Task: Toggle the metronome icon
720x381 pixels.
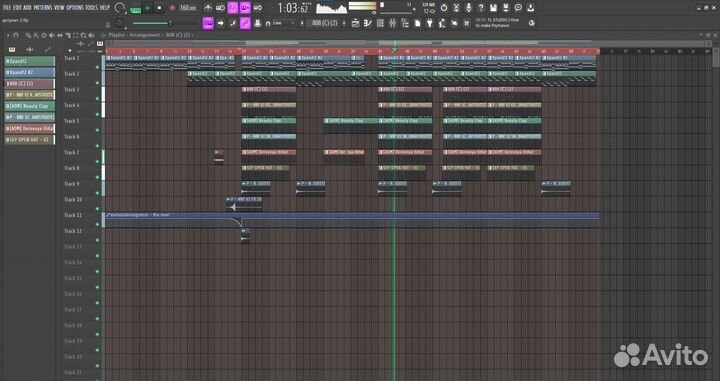Action: click(208, 8)
